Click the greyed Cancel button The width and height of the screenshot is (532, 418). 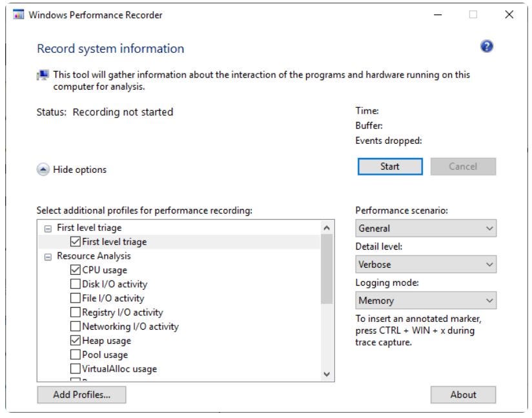pos(463,166)
